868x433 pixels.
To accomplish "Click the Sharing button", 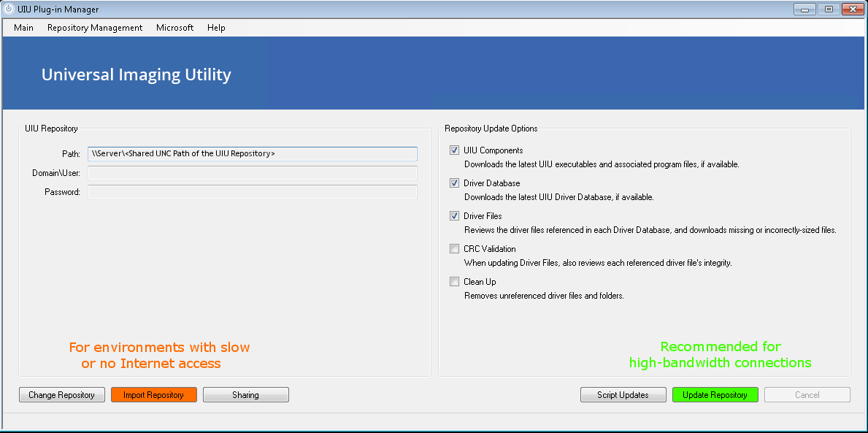I will [246, 395].
